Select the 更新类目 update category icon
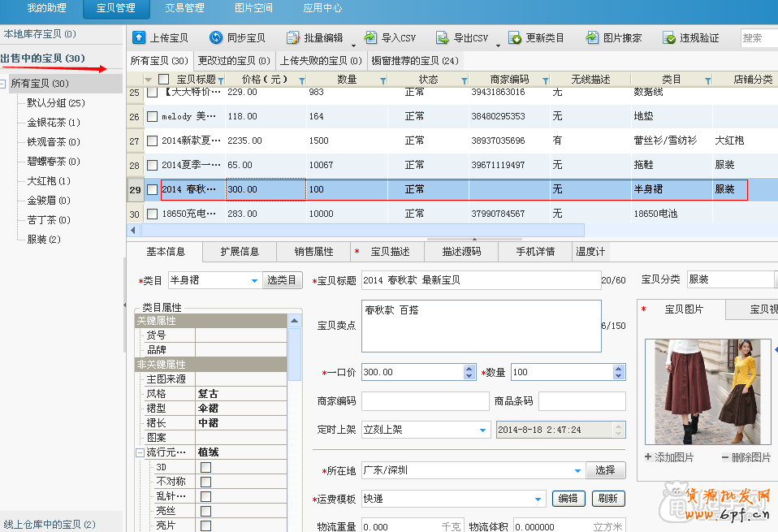This screenshot has width=778, height=532. tap(517, 37)
